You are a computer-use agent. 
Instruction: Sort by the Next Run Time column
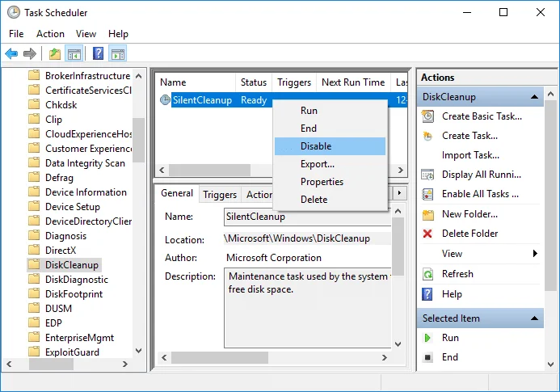[353, 82]
